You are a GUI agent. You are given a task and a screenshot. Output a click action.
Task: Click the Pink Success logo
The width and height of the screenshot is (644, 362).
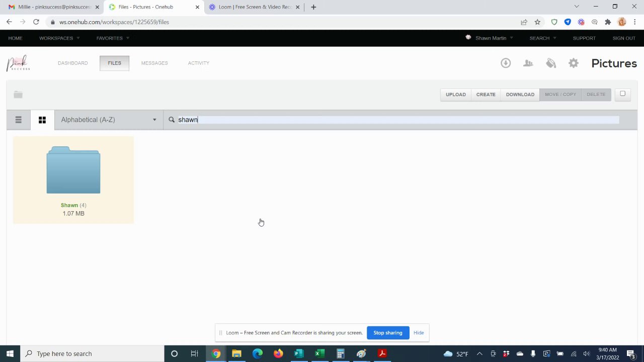point(18,63)
